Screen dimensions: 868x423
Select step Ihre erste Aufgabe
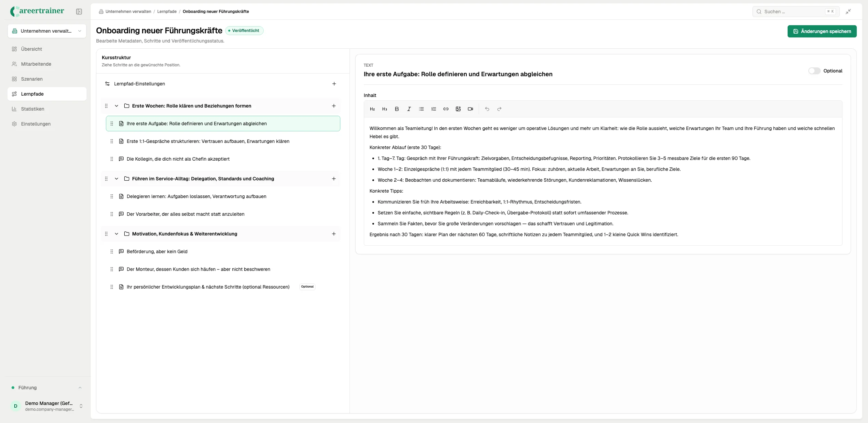[x=223, y=124]
